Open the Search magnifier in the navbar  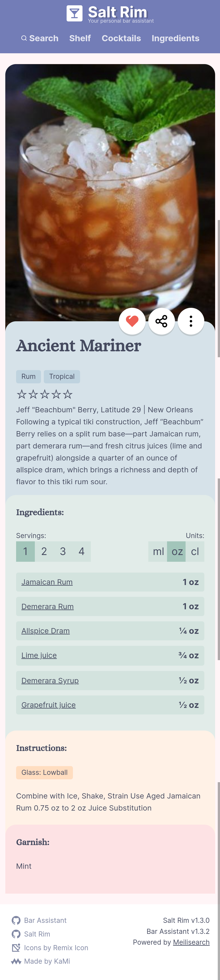(x=24, y=38)
